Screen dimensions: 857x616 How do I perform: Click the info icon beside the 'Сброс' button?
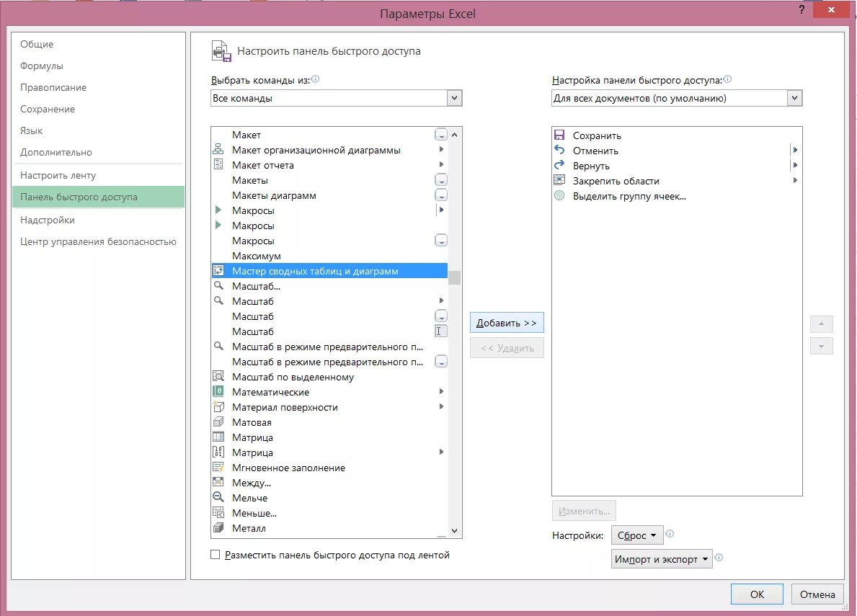[x=670, y=534]
